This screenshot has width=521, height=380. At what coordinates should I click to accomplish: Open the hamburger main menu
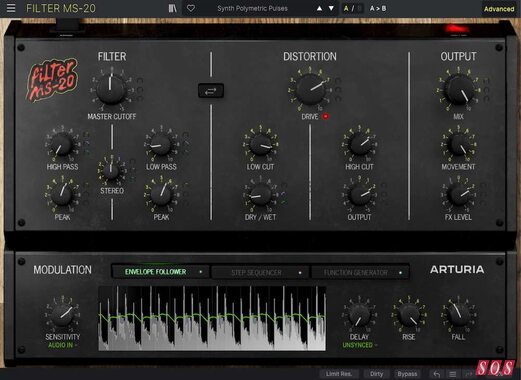click(11, 8)
